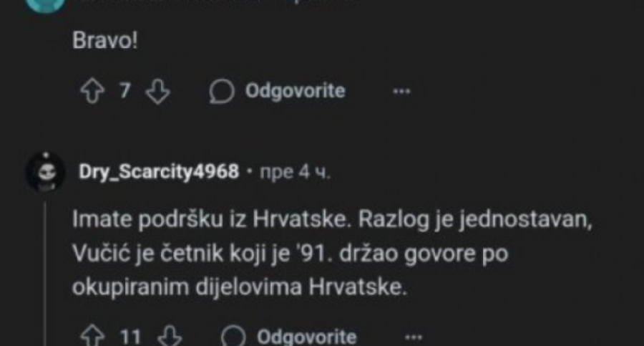
Task: Open Dry_Scarcity4968's profile avatar
Action: click(46, 171)
